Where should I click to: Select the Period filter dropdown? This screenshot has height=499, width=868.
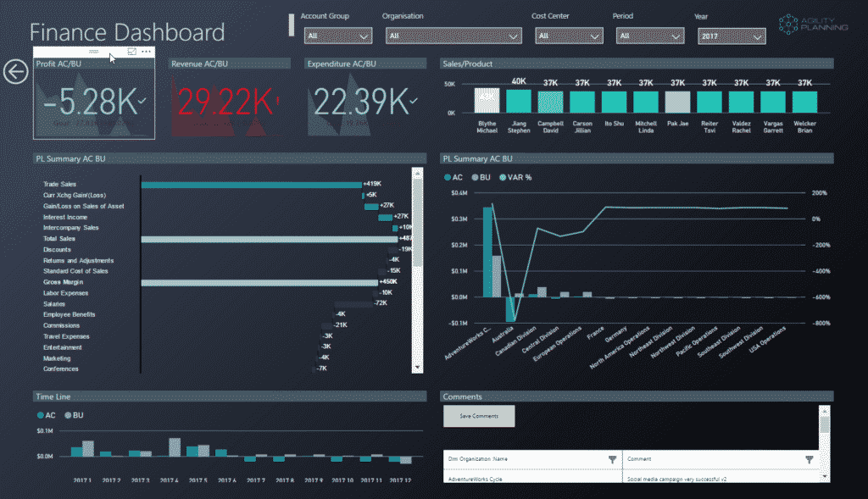tap(649, 36)
